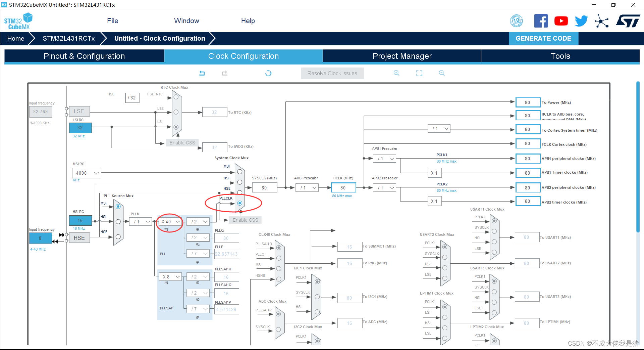Click the SYSCLK (MHz) value field
644x350 pixels.
pos(264,188)
